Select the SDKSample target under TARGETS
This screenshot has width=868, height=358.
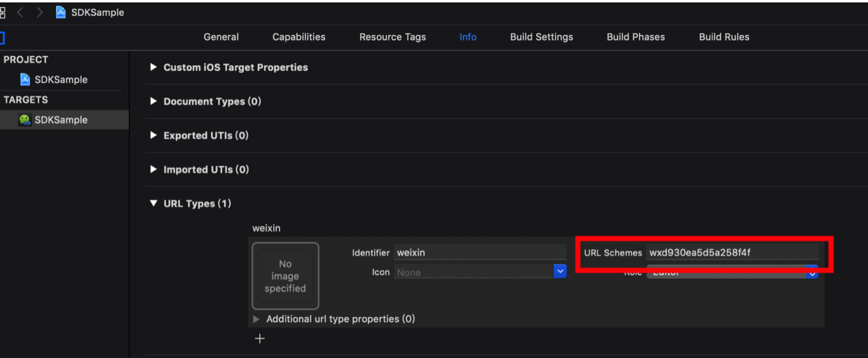65,120
